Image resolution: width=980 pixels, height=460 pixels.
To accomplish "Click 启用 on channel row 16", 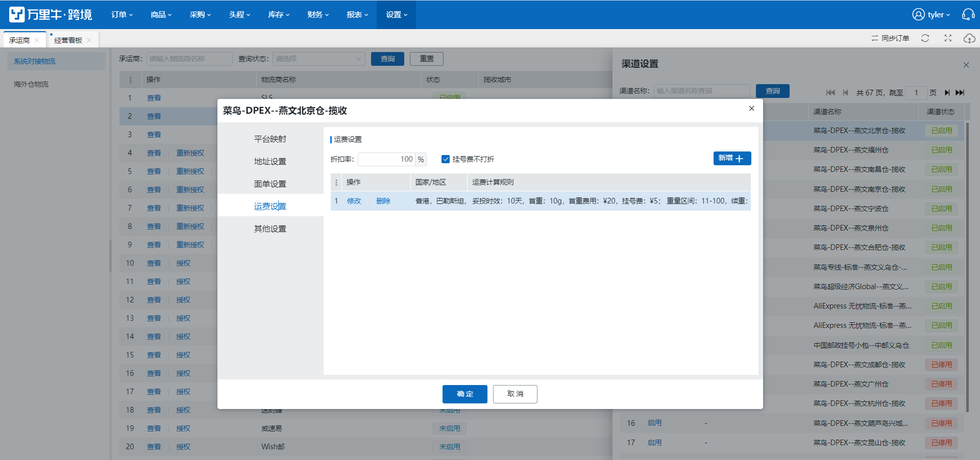I will 654,423.
